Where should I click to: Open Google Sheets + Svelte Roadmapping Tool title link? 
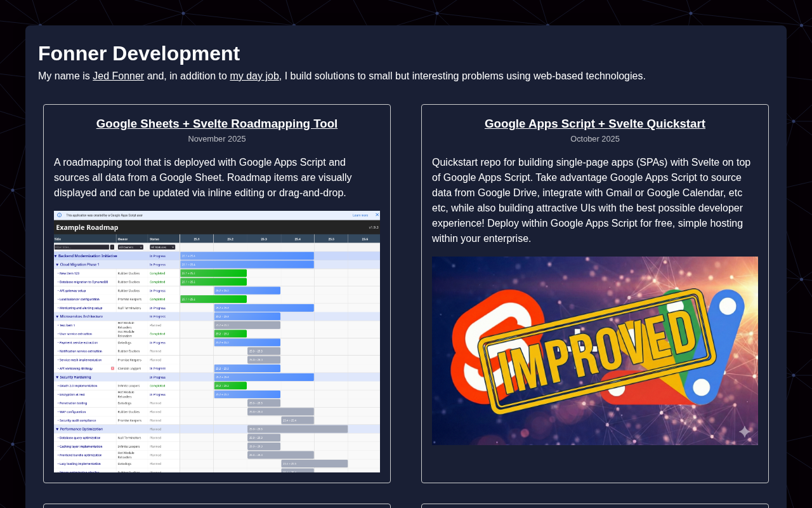217,124
